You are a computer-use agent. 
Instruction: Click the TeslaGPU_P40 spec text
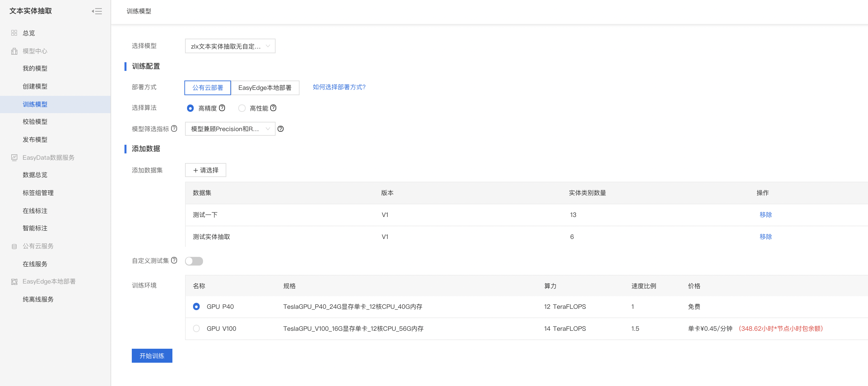click(352, 306)
